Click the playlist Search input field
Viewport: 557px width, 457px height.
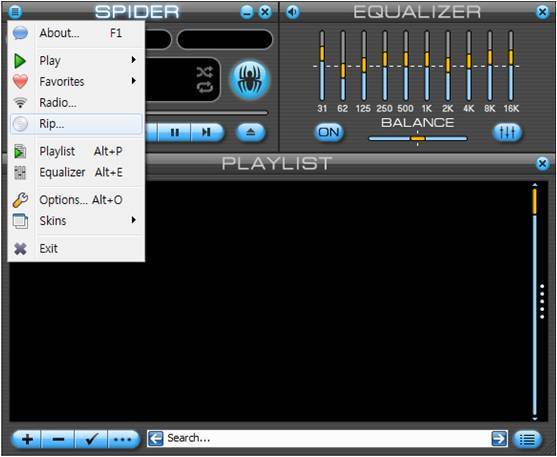coord(328,439)
